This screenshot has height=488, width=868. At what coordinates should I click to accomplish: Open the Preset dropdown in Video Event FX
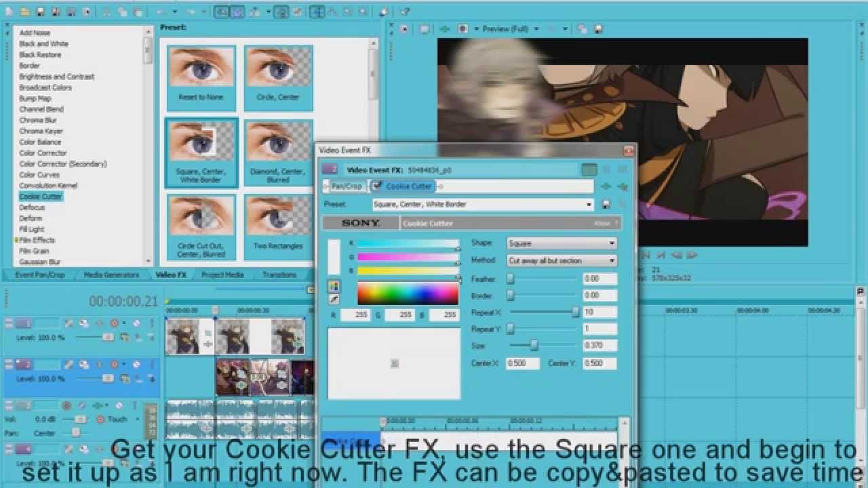589,204
